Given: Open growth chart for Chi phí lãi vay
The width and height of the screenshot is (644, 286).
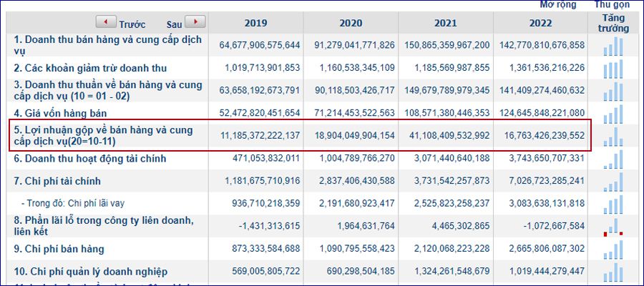Looking at the screenshot, I should (613, 204).
